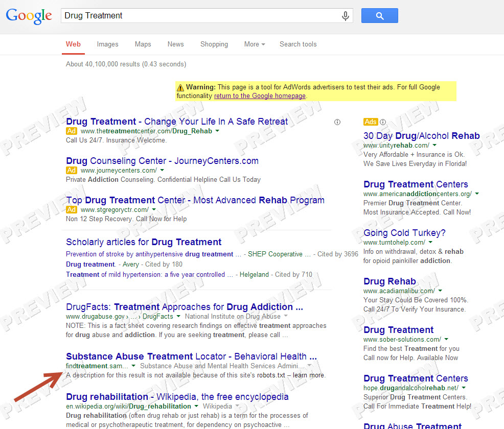Click 'Cited by 3696' text

pyautogui.click(x=338, y=254)
